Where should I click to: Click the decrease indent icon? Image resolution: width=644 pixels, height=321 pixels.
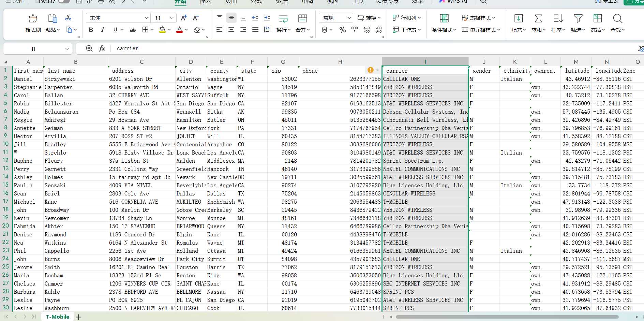click(255, 18)
